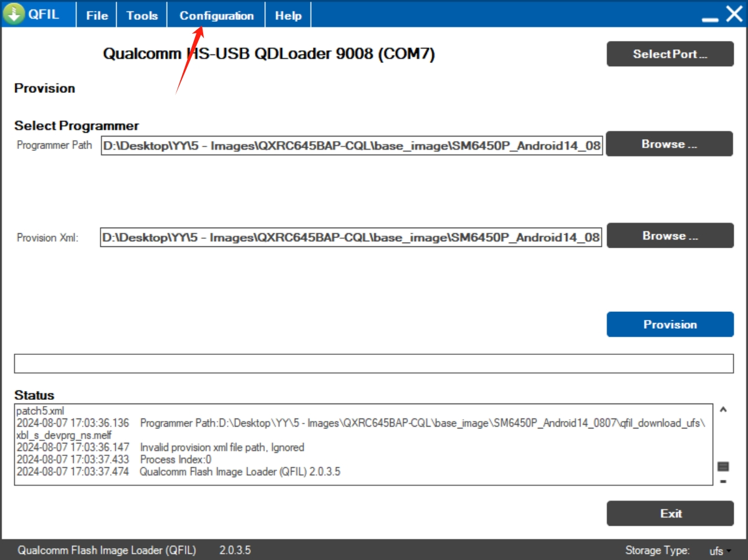
Task: Open the Configuration menu
Action: point(216,16)
